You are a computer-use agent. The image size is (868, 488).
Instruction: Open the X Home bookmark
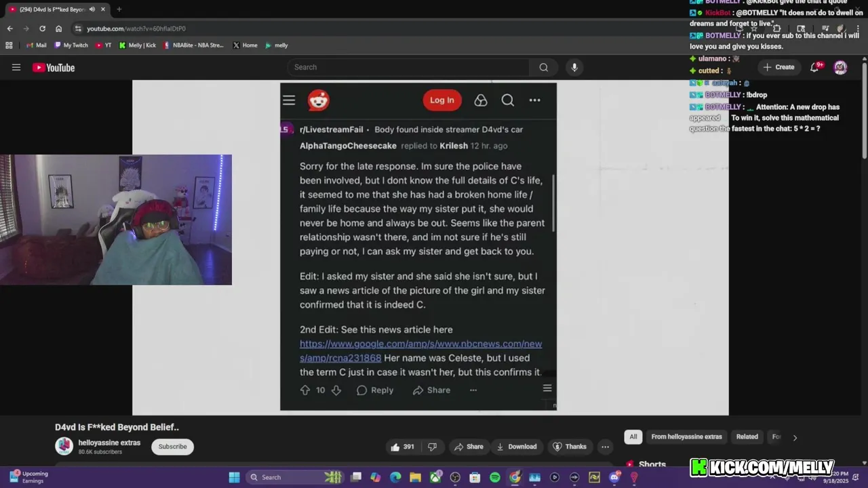(x=245, y=45)
